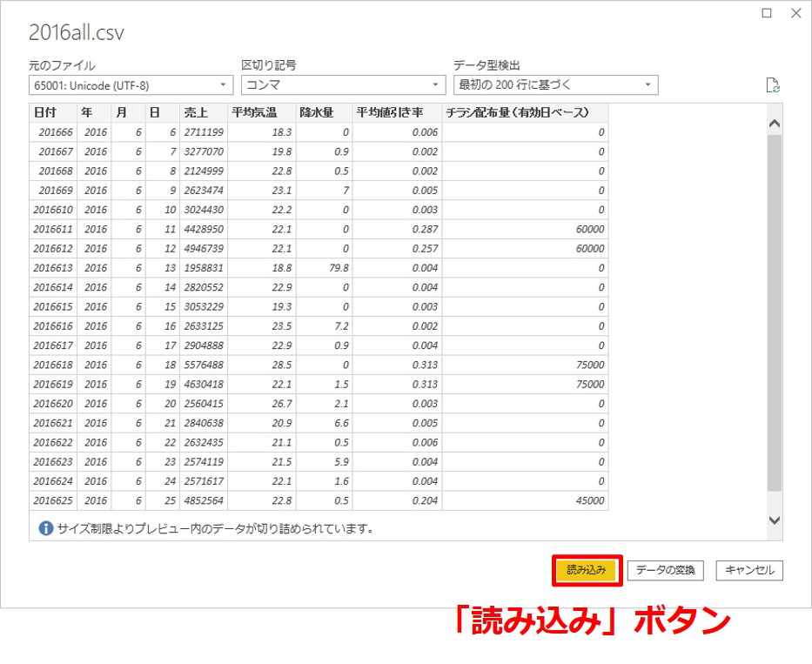This screenshot has width=812, height=664.
Task: Open the 元のファイル encoding dropdown
Action: (131, 85)
